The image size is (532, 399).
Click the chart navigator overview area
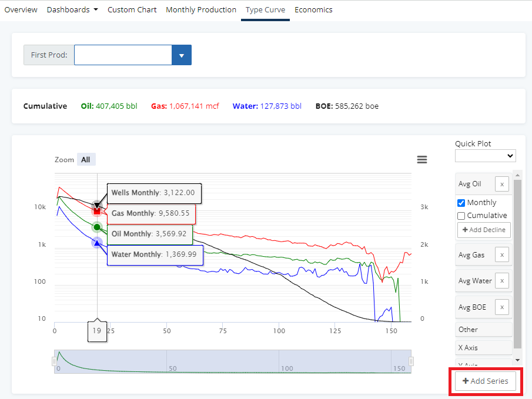click(233, 361)
